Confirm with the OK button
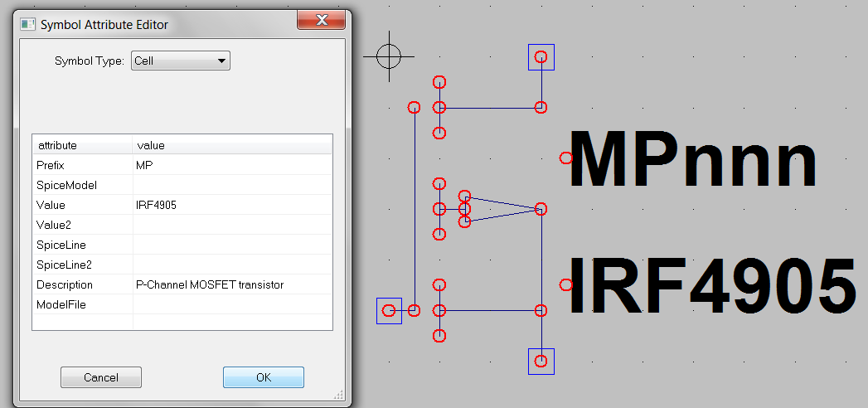Viewport: 868px width, 408px height. tap(264, 377)
